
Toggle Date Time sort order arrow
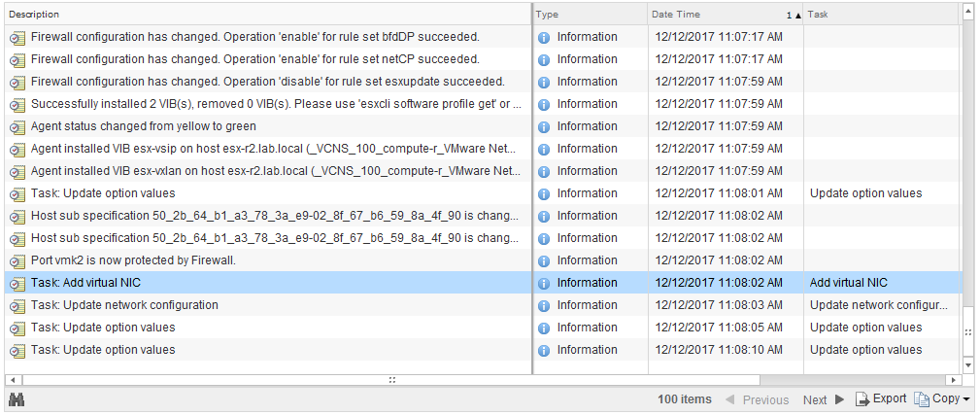click(798, 16)
